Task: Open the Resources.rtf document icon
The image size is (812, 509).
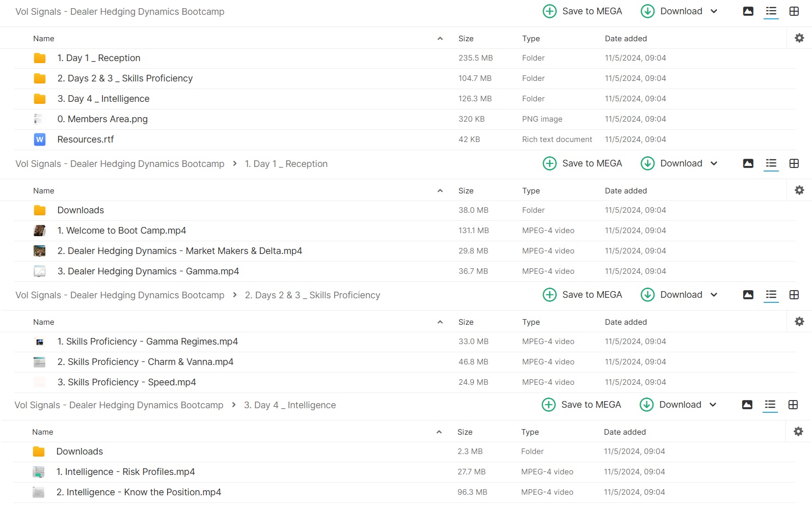Action: 40,139
